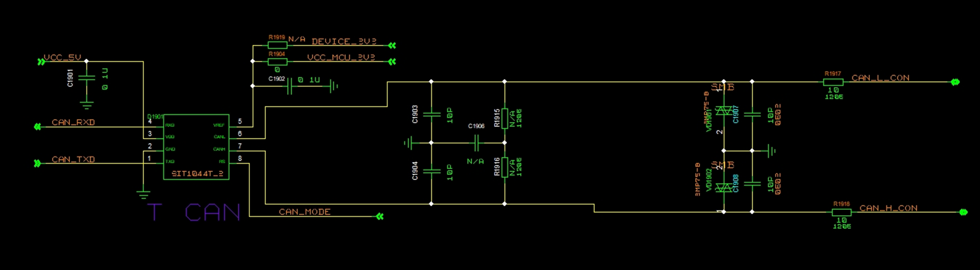Viewport: 980px width, 270px height.
Task: Select ground symbol beside capacitor C1902
Action: (x=334, y=86)
